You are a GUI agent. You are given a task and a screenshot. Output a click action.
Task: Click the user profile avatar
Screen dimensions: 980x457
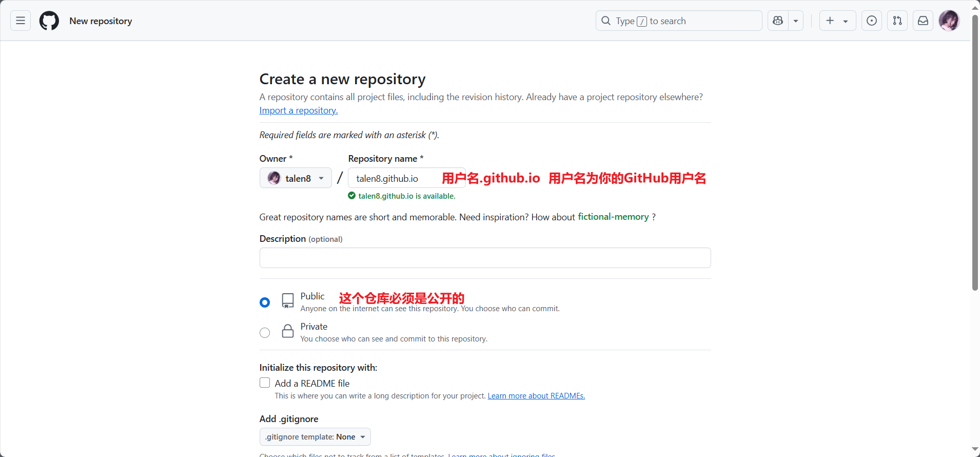pyautogui.click(x=949, y=21)
